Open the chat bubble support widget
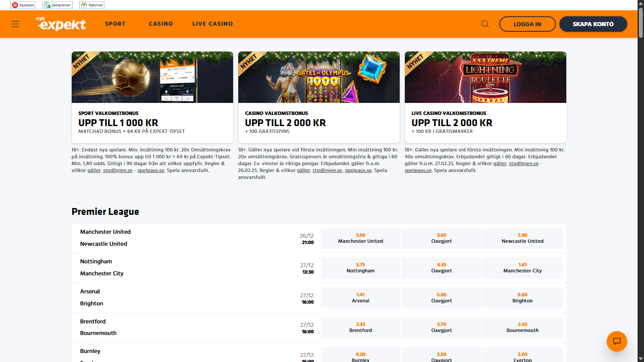 click(x=617, y=341)
